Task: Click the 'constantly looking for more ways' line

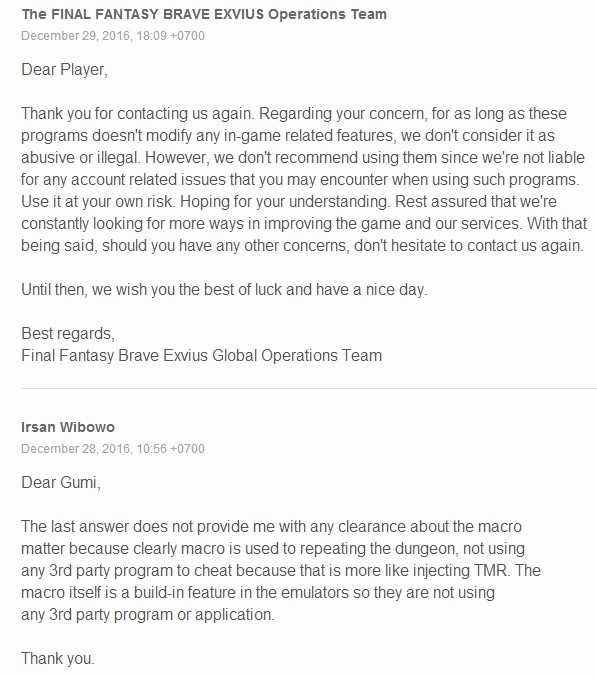Action: (x=304, y=224)
